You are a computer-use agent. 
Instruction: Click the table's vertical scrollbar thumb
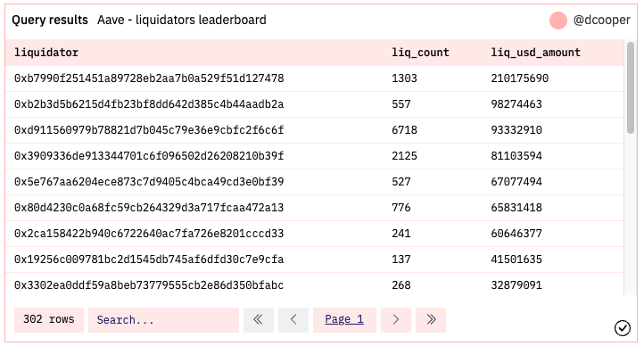tap(631, 87)
